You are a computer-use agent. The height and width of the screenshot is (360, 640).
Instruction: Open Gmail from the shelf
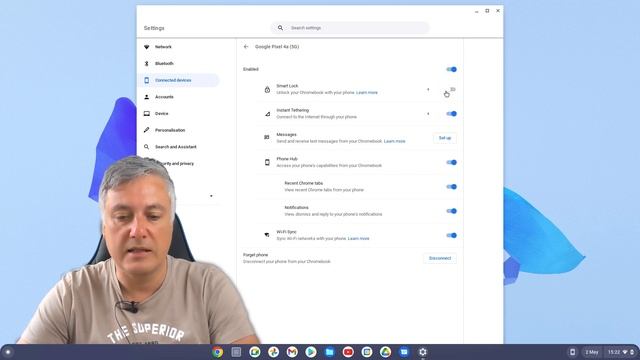(x=292, y=352)
